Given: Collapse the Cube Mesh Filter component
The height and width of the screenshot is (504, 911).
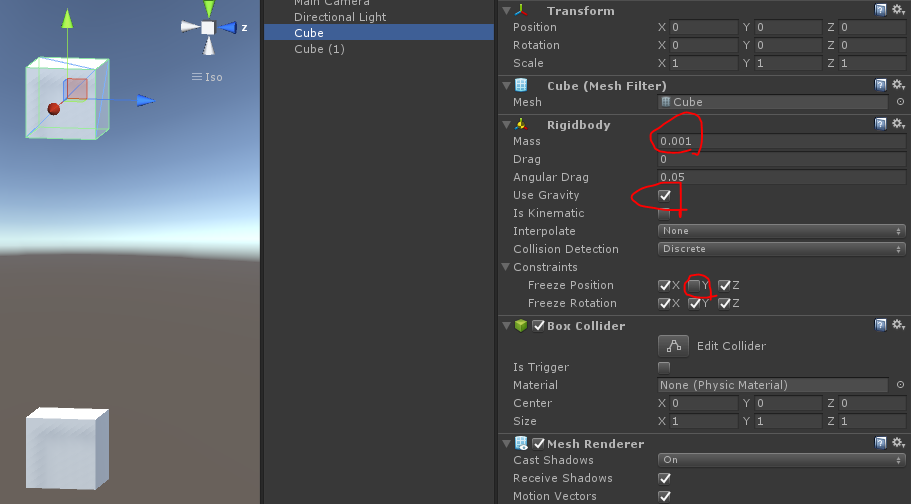Looking at the screenshot, I should 506,85.
